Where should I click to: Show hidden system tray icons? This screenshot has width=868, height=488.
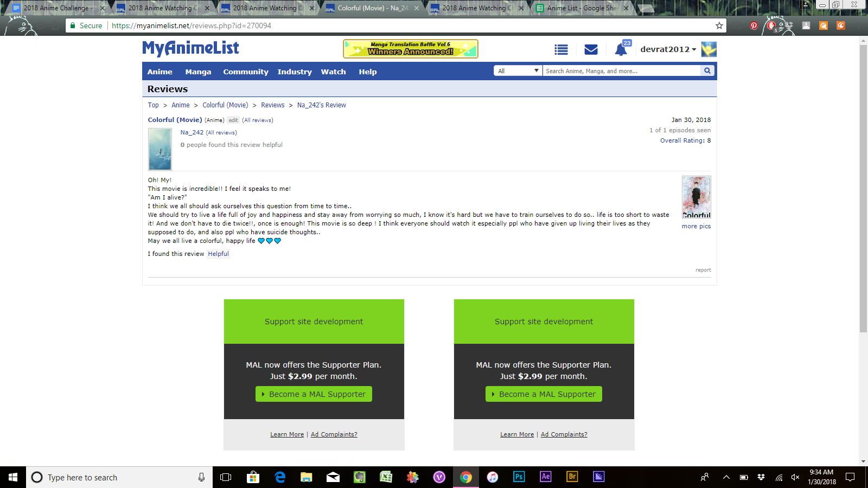click(x=726, y=477)
